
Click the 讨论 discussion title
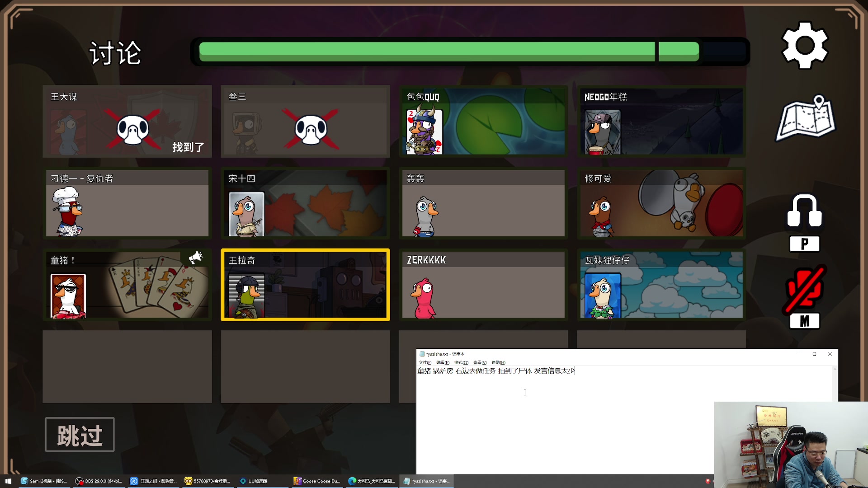tap(115, 53)
